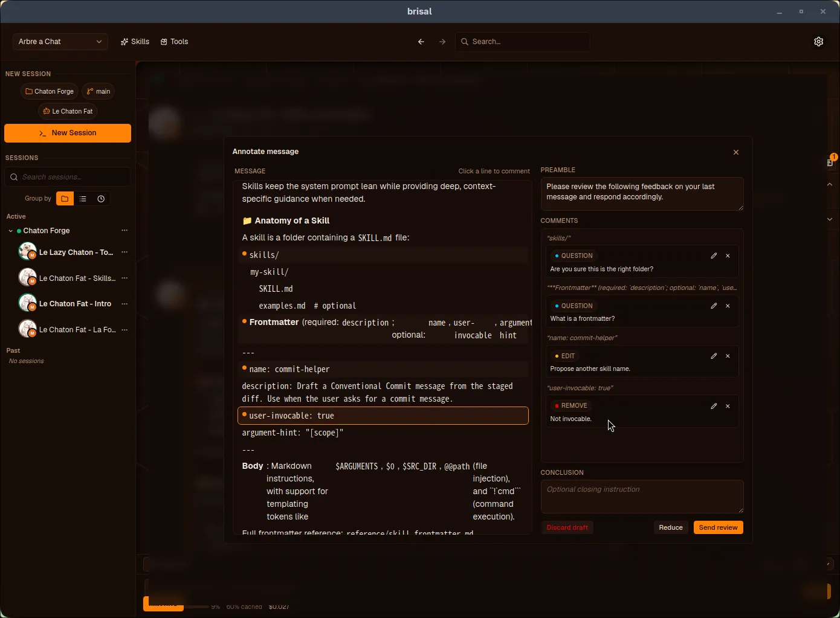The height and width of the screenshot is (618, 840).
Task: Select the Chaton Forge folder chip
Action: [50, 91]
